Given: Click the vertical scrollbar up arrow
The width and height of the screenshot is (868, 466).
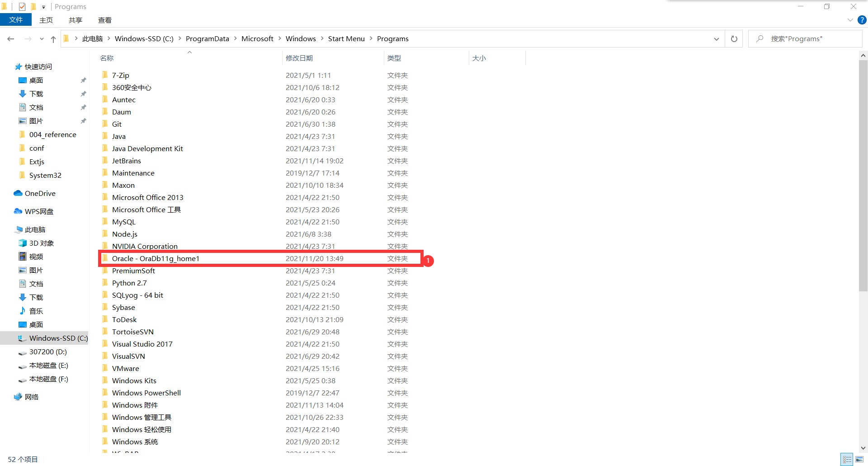Looking at the screenshot, I should pyautogui.click(x=863, y=55).
